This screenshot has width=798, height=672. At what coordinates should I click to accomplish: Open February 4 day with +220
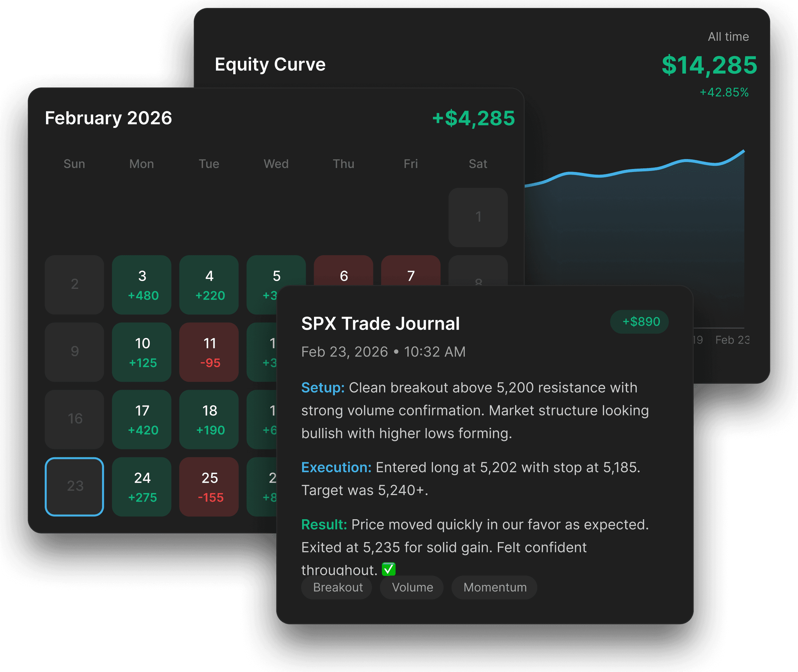[209, 285]
